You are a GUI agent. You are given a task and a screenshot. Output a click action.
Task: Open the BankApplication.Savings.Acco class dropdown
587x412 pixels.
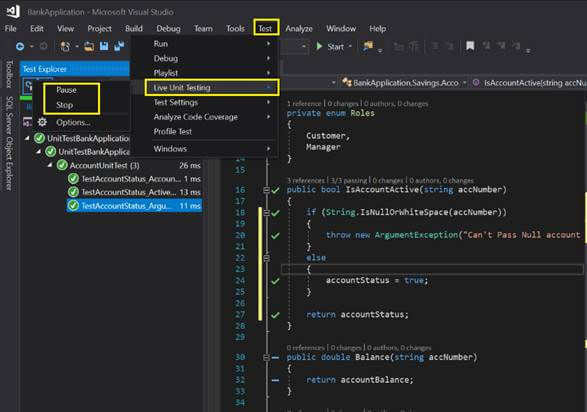(465, 82)
